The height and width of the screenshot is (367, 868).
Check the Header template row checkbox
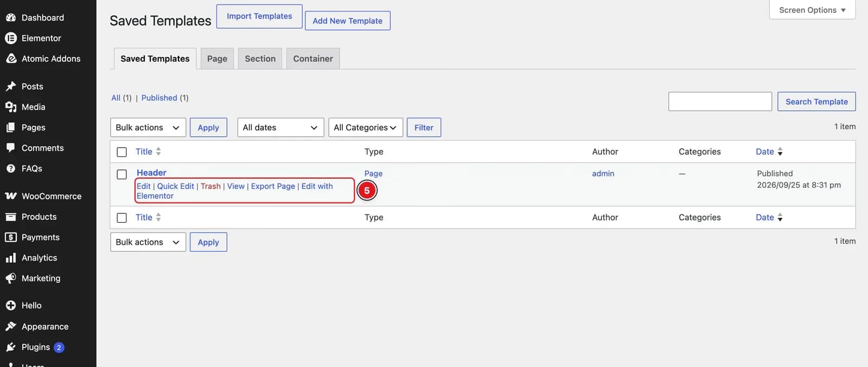(x=122, y=174)
